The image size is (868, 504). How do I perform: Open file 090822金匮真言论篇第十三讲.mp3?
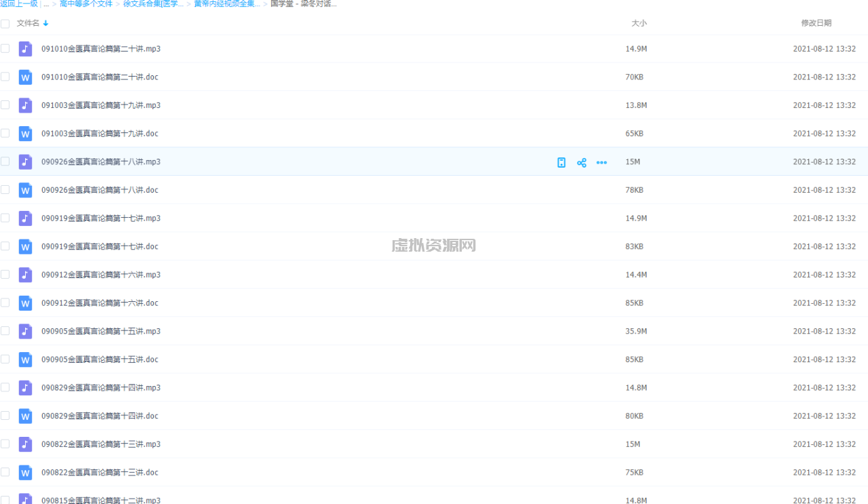(x=101, y=444)
